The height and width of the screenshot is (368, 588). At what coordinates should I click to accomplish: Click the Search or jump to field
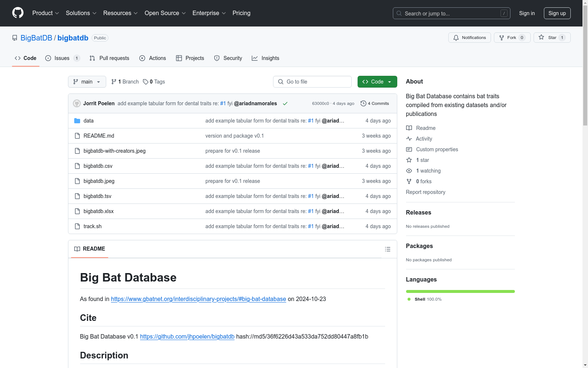click(x=452, y=13)
